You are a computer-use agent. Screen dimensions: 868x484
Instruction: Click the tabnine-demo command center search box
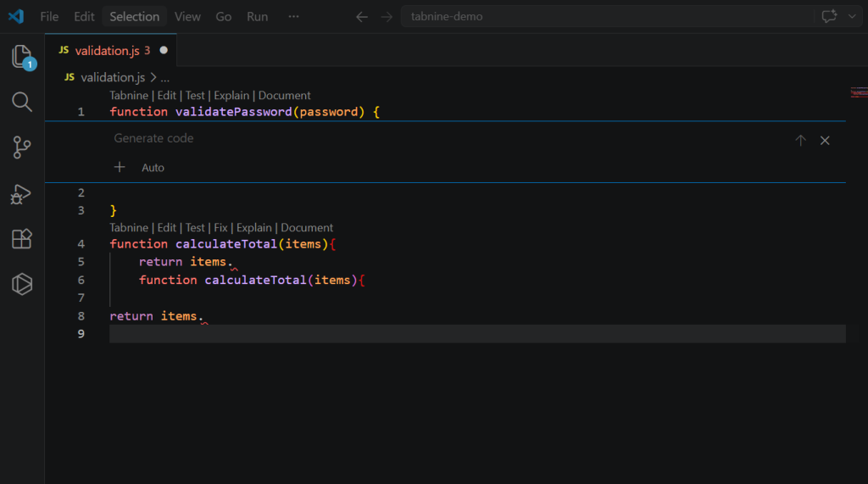pyautogui.click(x=607, y=17)
